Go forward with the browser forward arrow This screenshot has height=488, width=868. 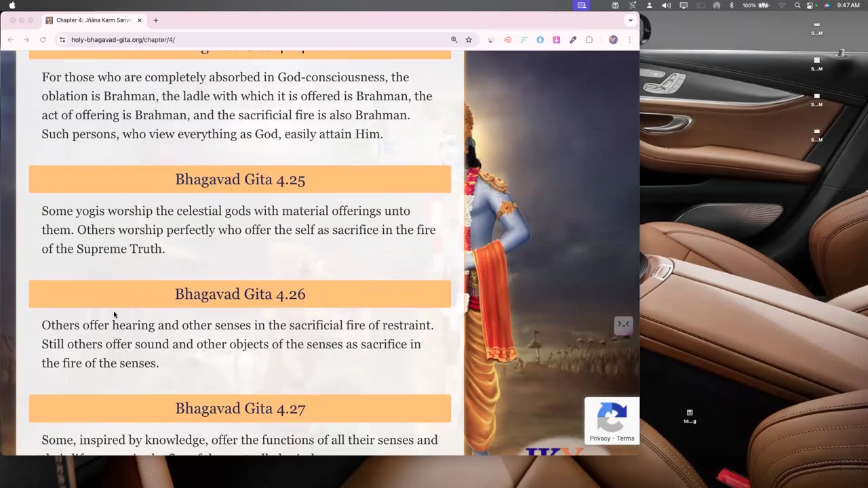click(26, 40)
